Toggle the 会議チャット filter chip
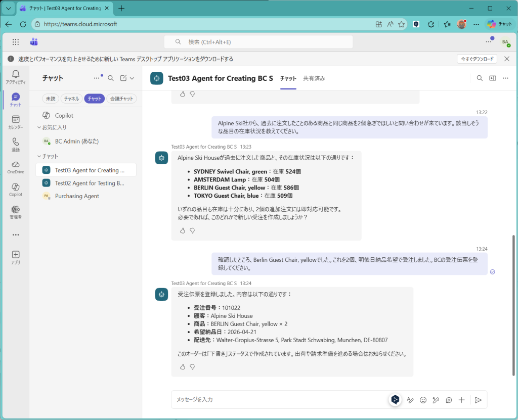 [x=121, y=99]
